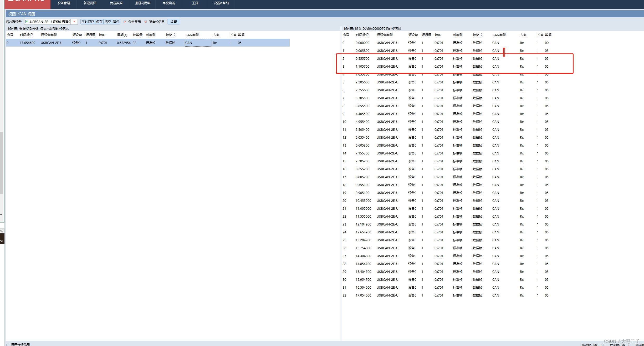Select the 视图1:CAN 视图 title bar
Viewport: 644px width, 346px height.
[x=324, y=14]
